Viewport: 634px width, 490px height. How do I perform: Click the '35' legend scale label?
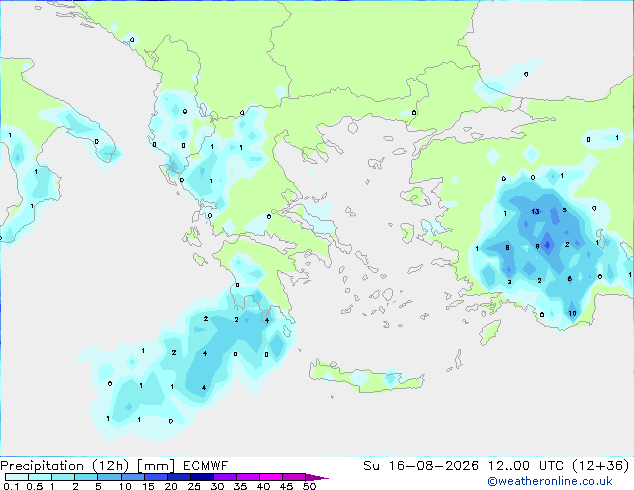click(240, 486)
